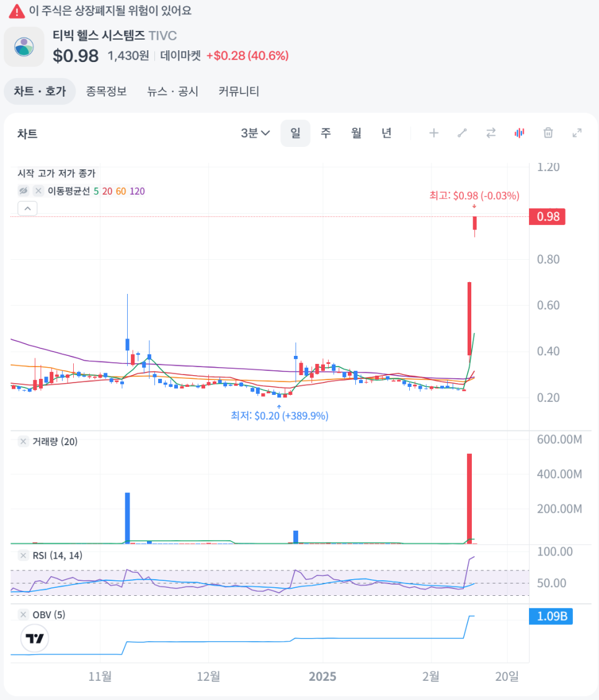The width and height of the screenshot is (599, 700).
Task: Select the purple 120-day moving average
Action: coord(137,191)
